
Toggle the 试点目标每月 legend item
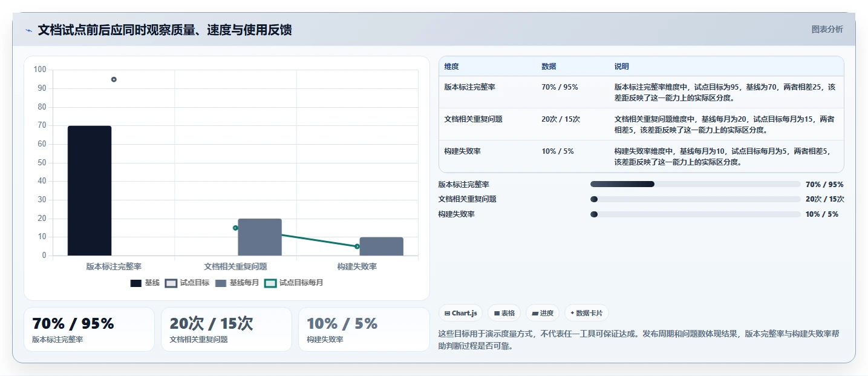click(294, 283)
